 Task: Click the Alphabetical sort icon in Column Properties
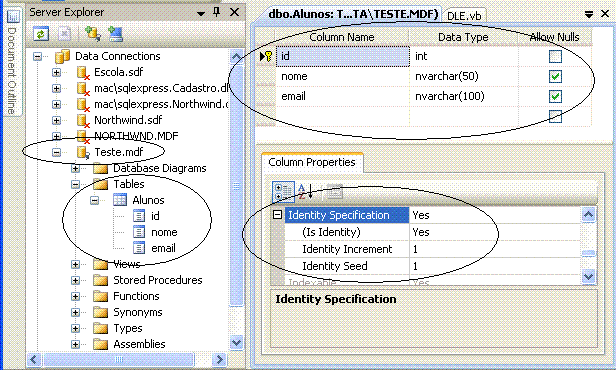coord(305,192)
